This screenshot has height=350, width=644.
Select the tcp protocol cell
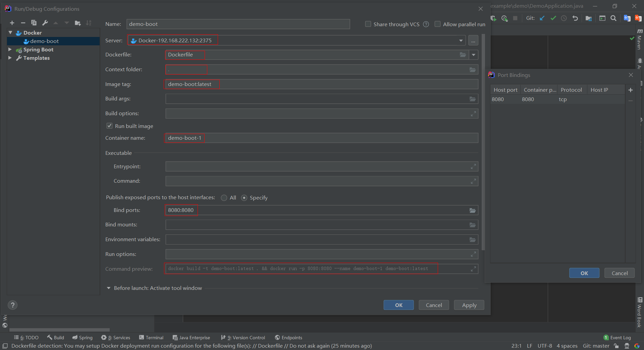572,99
